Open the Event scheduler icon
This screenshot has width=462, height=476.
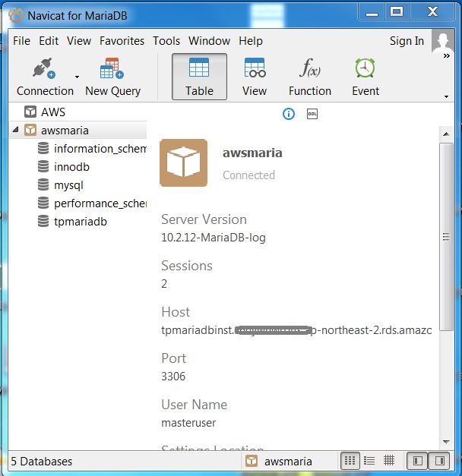point(365,77)
